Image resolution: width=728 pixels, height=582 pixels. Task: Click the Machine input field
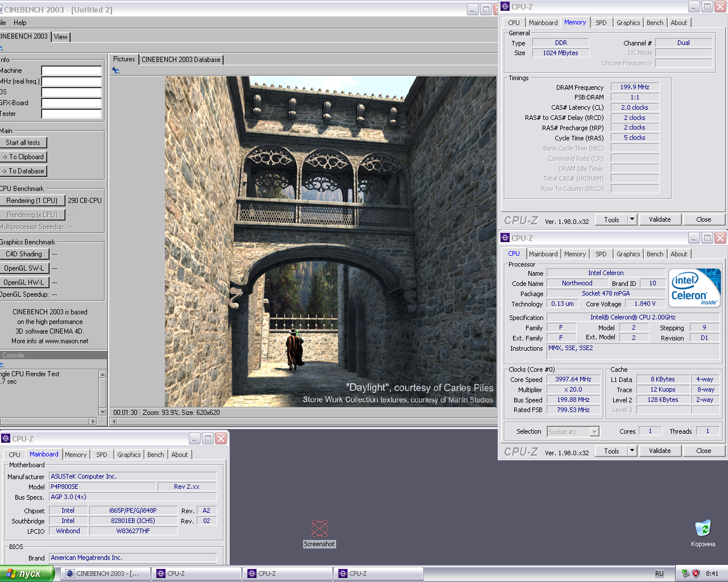(72, 71)
